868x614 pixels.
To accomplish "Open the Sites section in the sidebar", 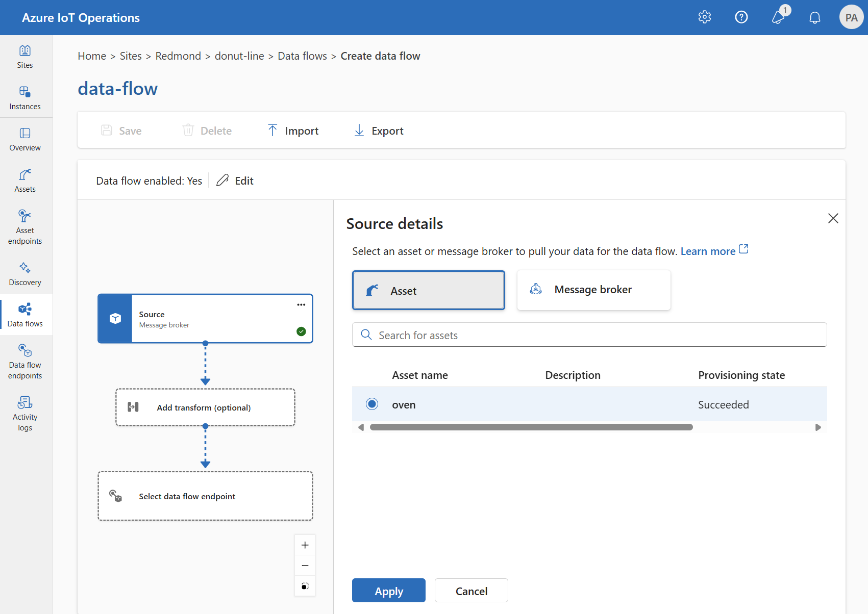I will coord(24,56).
